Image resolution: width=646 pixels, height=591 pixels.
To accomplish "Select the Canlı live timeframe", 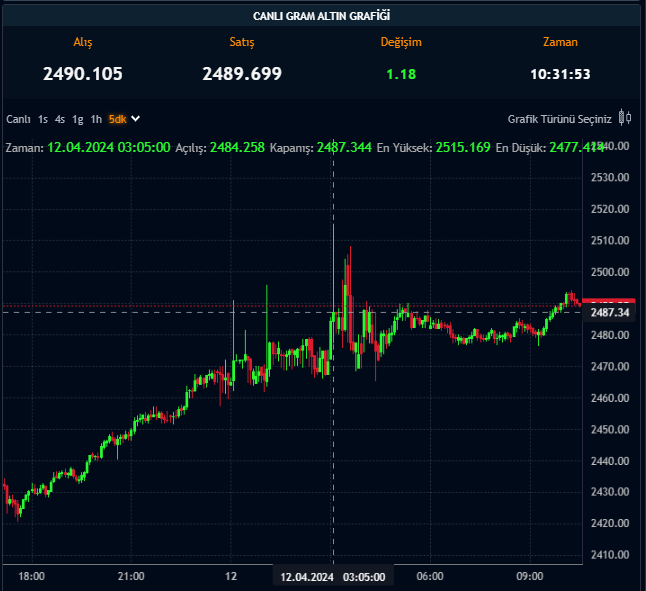I will coord(18,119).
